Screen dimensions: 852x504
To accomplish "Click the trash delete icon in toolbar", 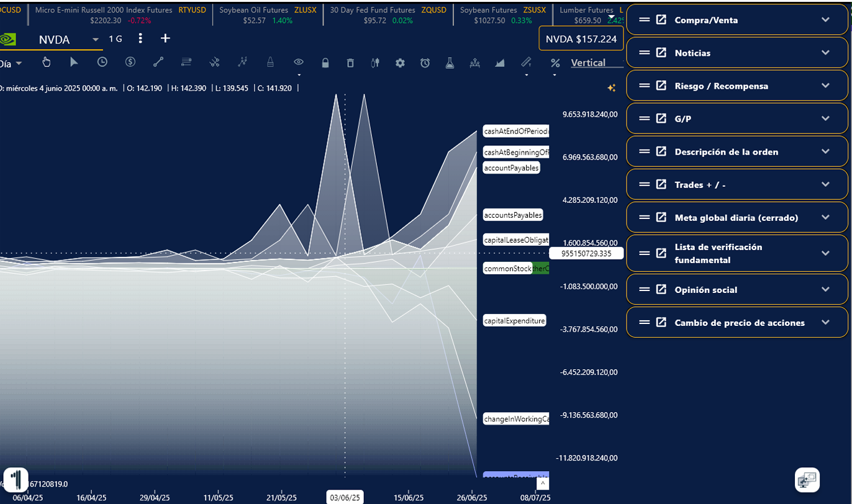I will 350,63.
